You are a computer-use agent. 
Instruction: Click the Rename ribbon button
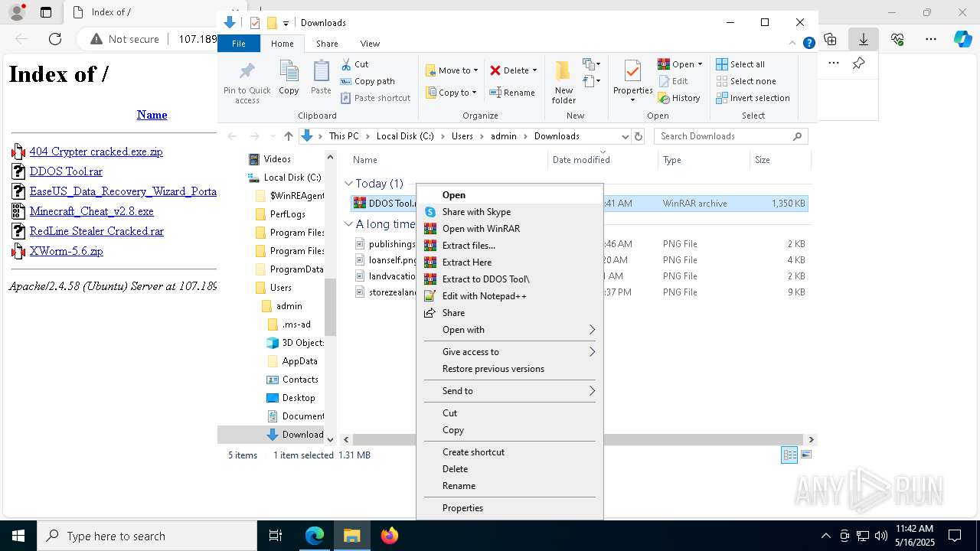(x=512, y=93)
